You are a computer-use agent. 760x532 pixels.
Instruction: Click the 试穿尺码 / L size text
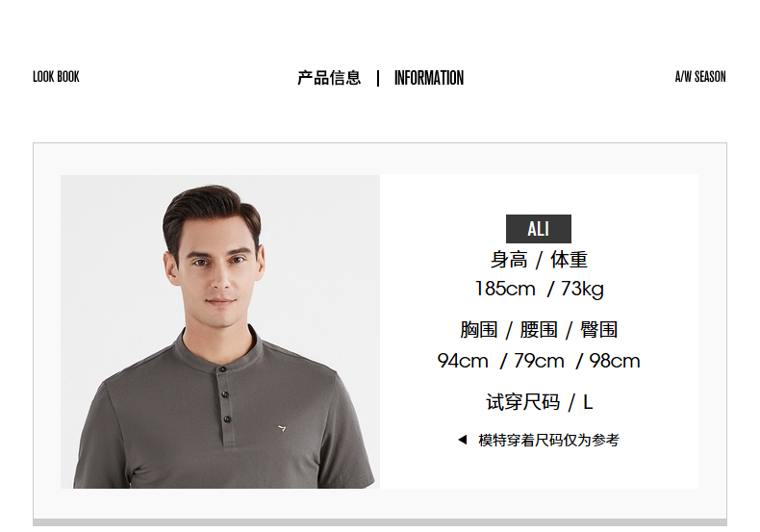(539, 402)
